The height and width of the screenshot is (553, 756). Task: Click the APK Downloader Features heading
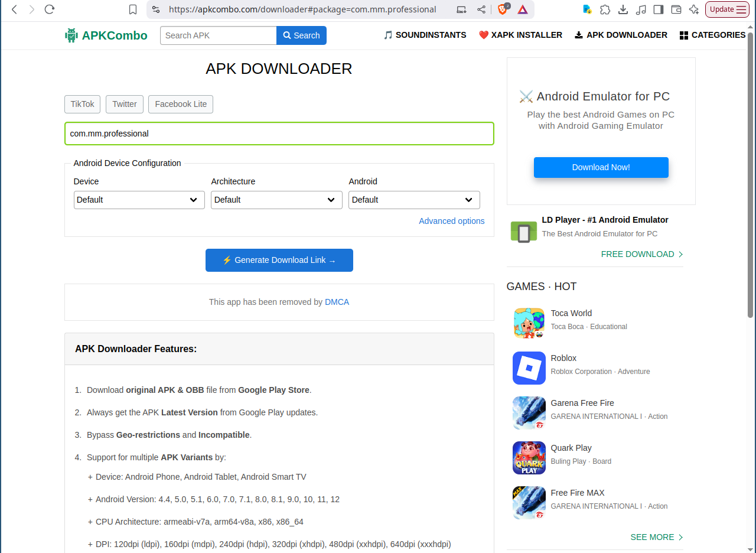coord(136,349)
